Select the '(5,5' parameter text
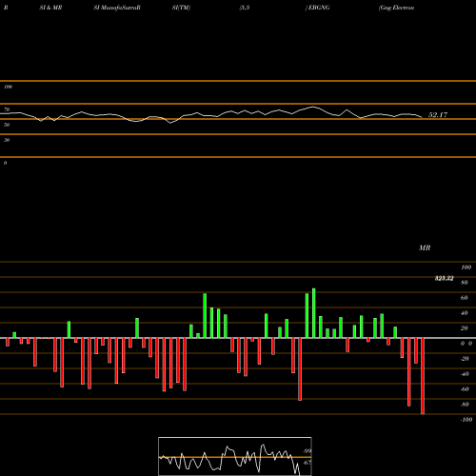476x476 pixels. (x=245, y=8)
